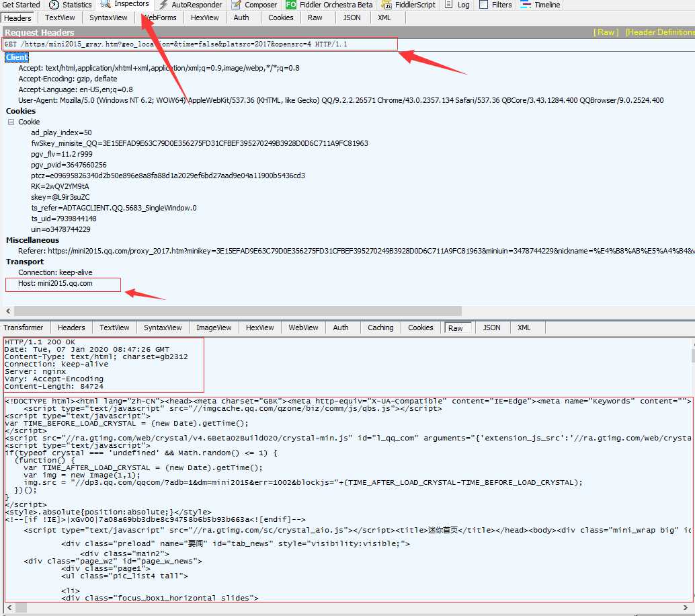Open the WebForms request tab
The height and width of the screenshot is (616, 695).
pos(159,17)
